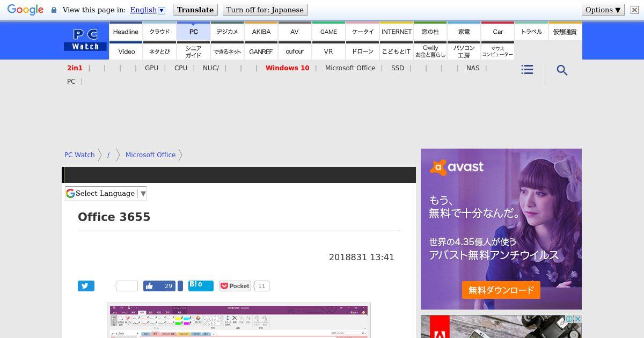Click the Facebook like thumbs-up button

(x=159, y=286)
